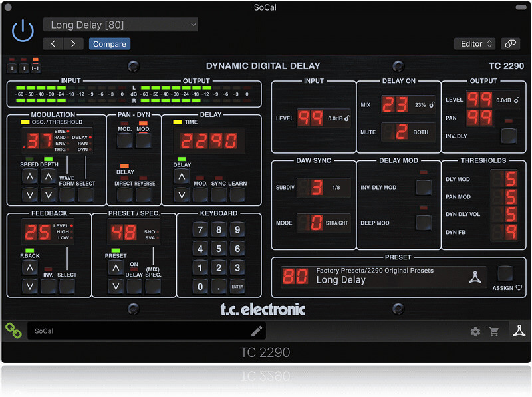Step PRESET number up
532x397 pixels.
(116, 268)
